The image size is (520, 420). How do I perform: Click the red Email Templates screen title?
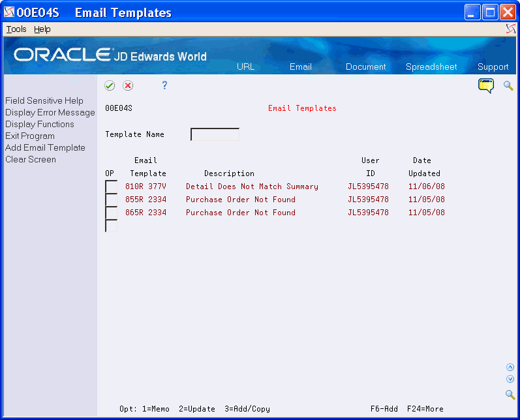click(302, 108)
